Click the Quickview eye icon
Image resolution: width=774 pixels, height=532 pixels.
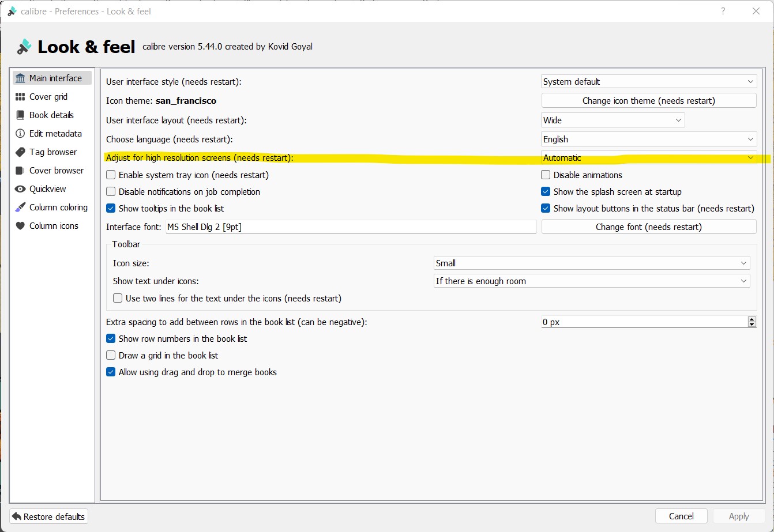[21, 189]
